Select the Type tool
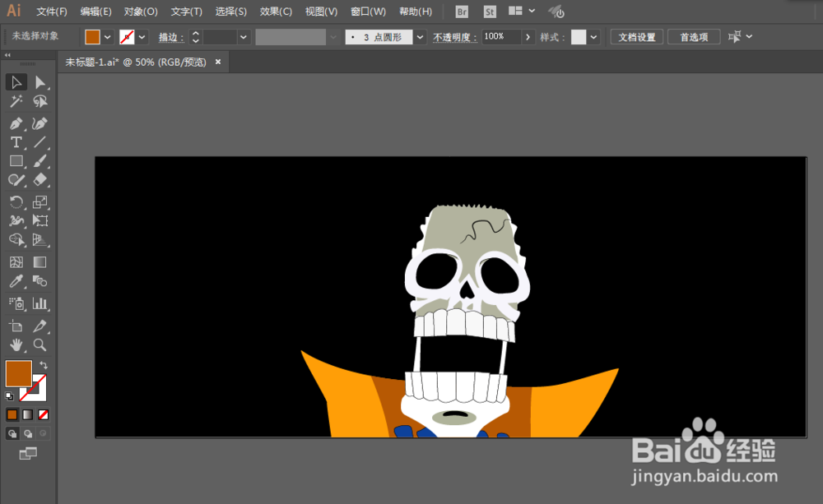 (16, 142)
